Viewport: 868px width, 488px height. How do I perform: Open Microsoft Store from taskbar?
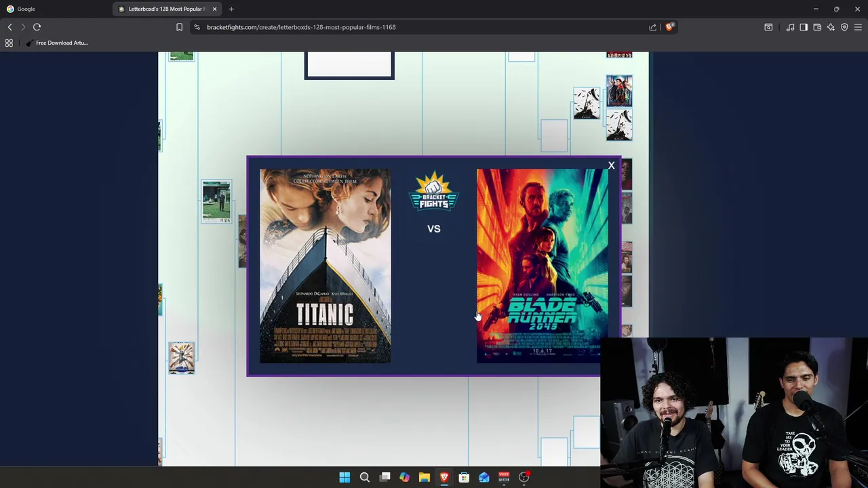[464, 477]
